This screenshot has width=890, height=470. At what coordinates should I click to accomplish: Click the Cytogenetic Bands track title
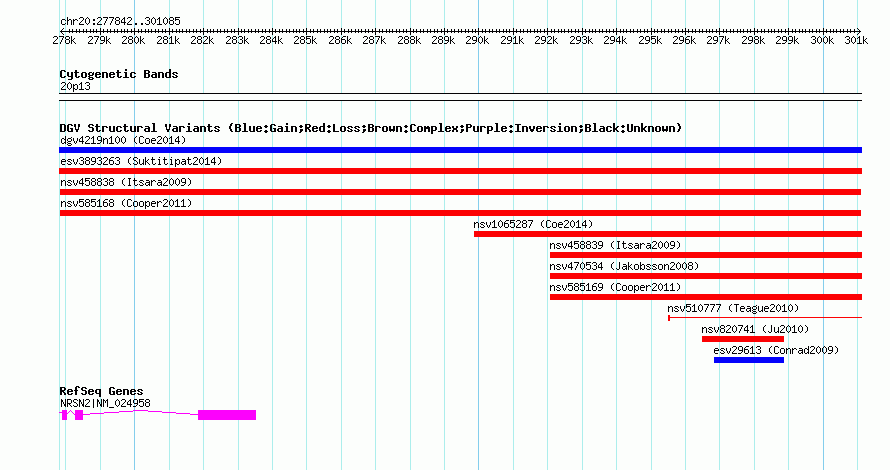[119, 74]
